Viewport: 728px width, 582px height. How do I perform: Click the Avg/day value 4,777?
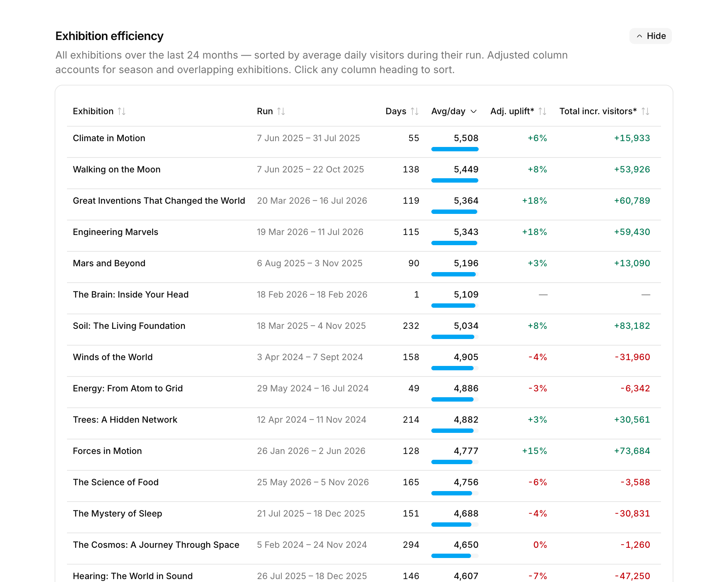point(466,451)
